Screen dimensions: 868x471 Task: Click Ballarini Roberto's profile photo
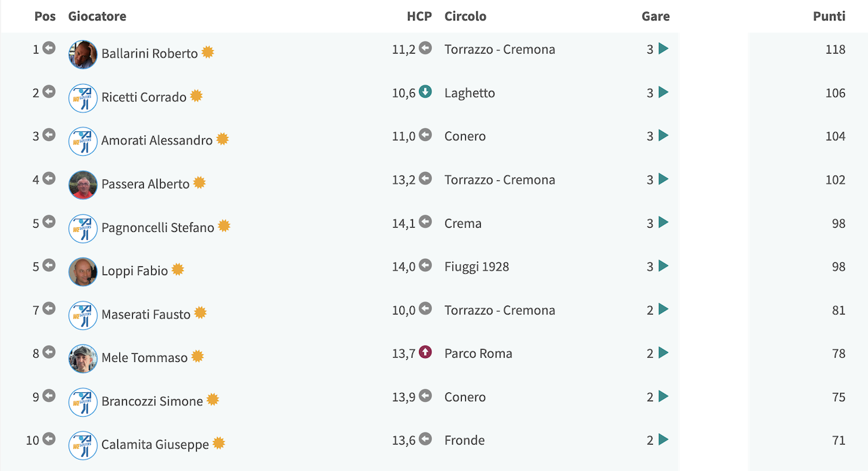pos(83,54)
